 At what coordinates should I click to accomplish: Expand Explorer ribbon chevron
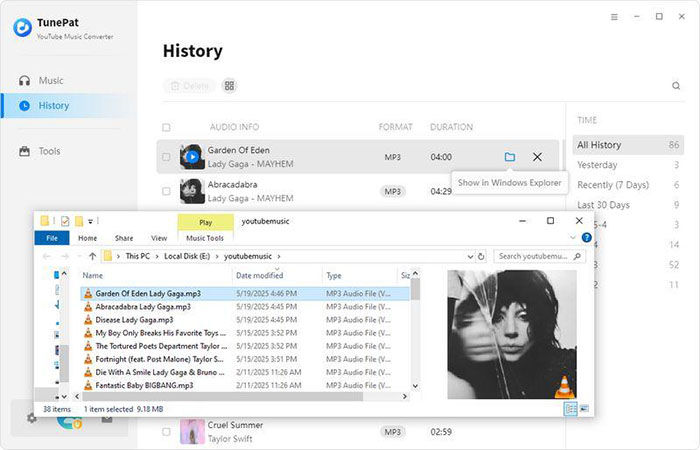tap(573, 238)
